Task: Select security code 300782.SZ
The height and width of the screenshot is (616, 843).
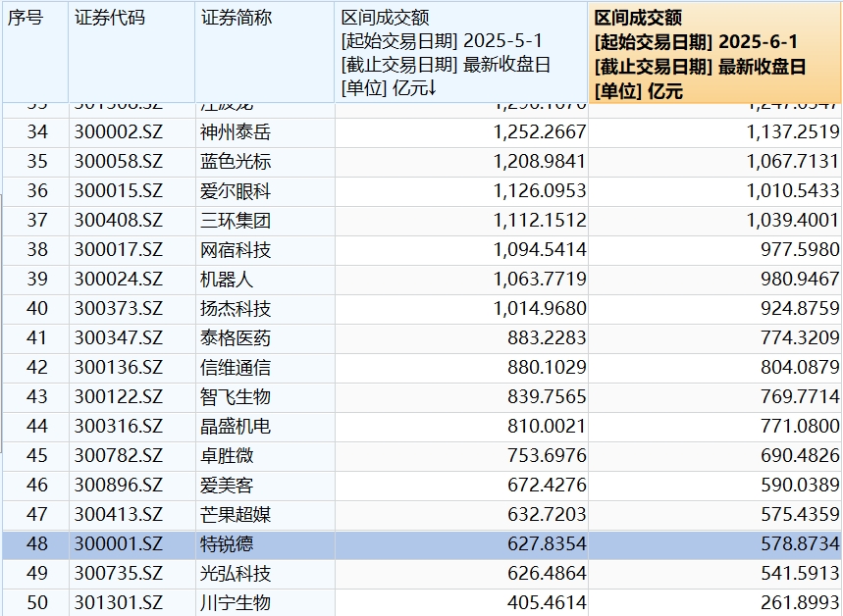Action: tap(119, 456)
